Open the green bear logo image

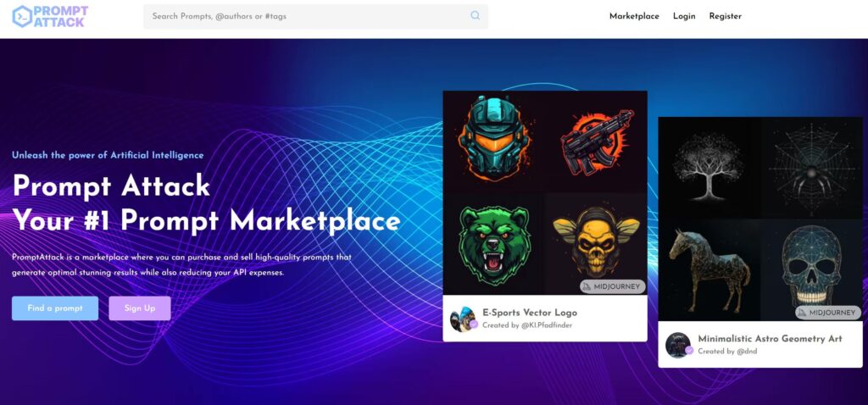[x=493, y=243]
